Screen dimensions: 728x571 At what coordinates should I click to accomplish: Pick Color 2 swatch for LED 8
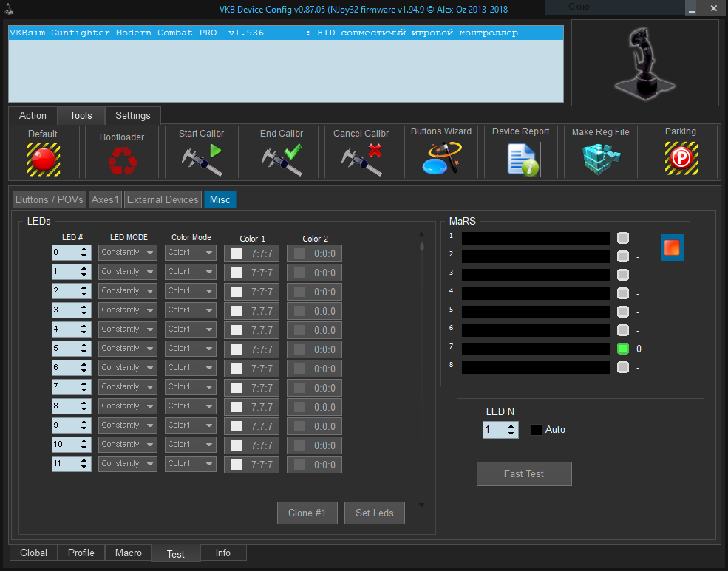tap(299, 407)
